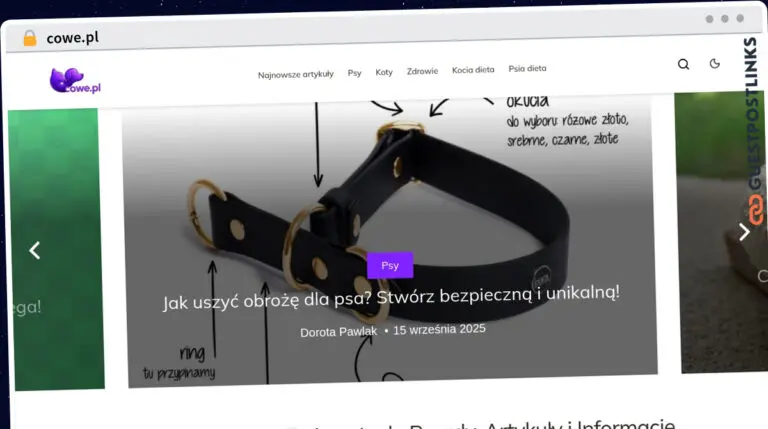Open the Psy menu item
Viewport: 768px width, 429px height.
(354, 73)
